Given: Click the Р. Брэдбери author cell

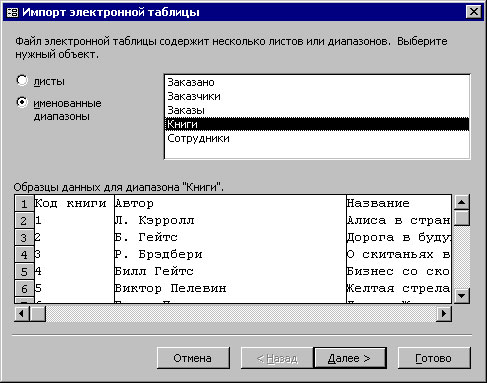Looking at the screenshot, I should [230, 254].
